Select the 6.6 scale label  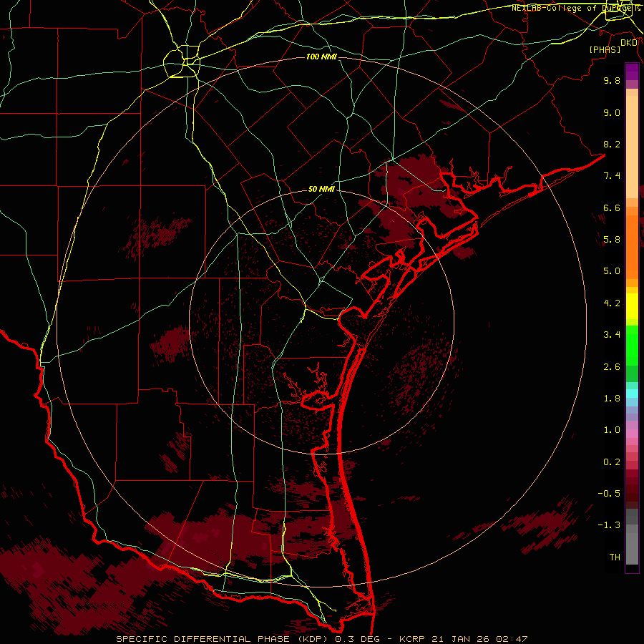pyautogui.click(x=612, y=208)
